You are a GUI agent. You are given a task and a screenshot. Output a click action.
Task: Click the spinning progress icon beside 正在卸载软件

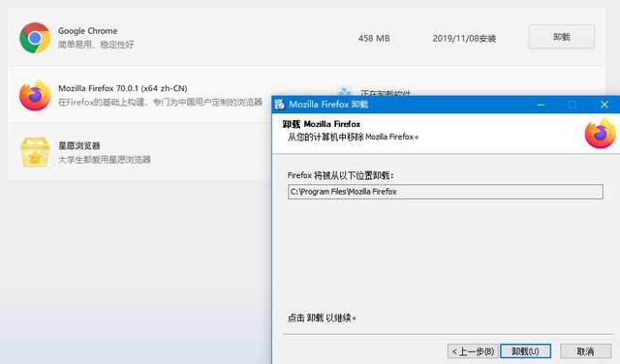point(345,92)
